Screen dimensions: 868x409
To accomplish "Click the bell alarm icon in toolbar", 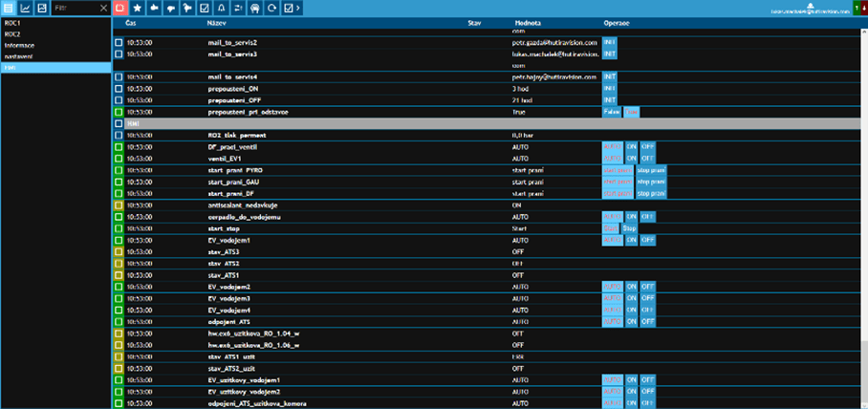I will [x=221, y=8].
